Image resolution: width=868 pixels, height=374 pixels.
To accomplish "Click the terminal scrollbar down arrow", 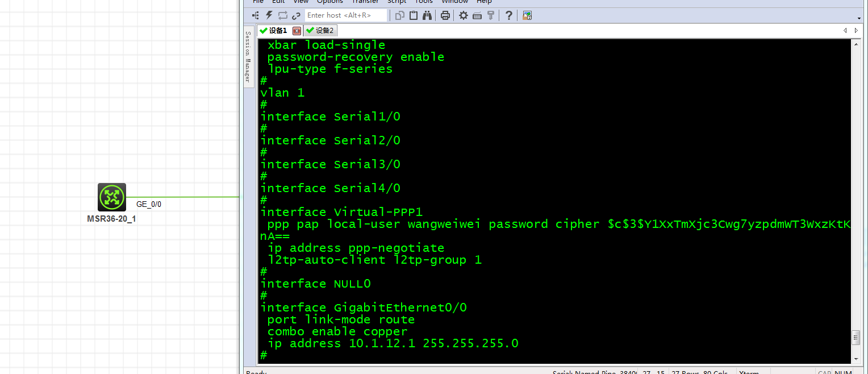I will click(856, 358).
